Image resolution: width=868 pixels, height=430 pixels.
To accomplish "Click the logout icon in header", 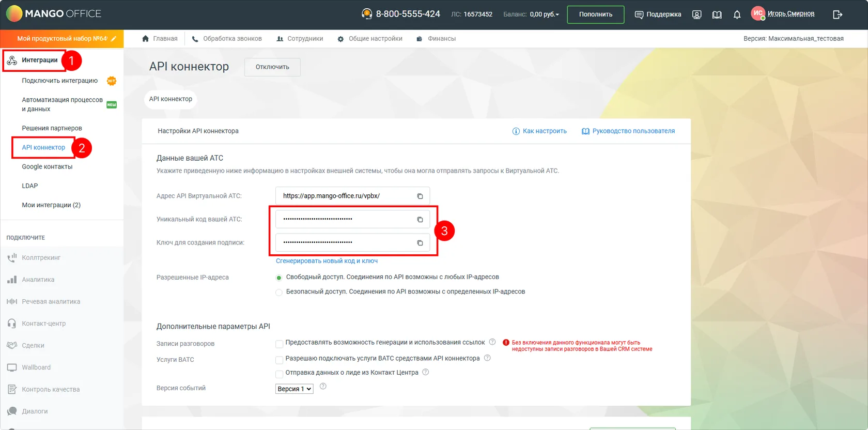I will tap(838, 14).
